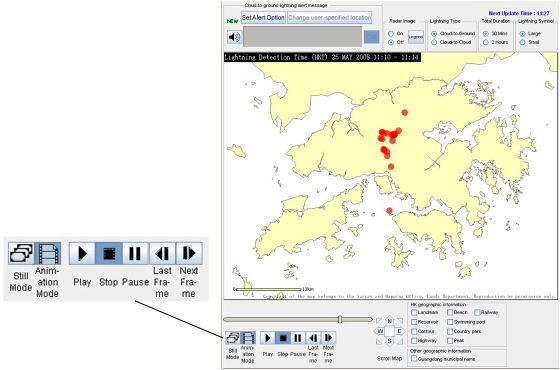Click the time slider handle
The image size is (560, 370).
tap(340, 319)
